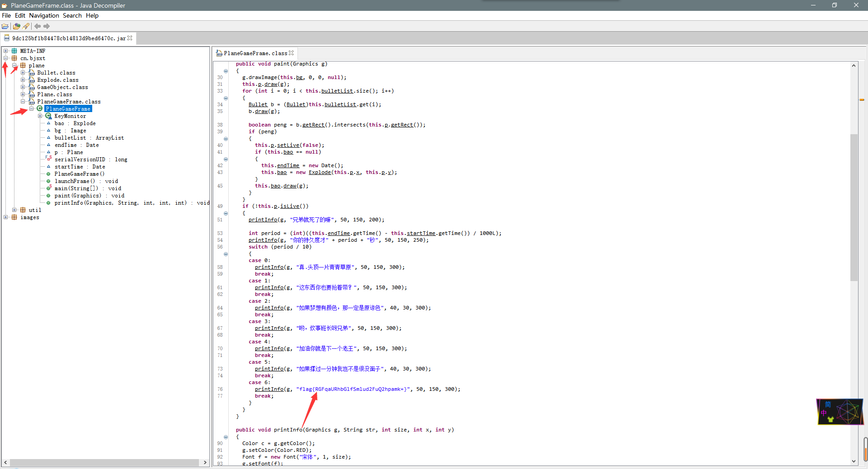Viewport: 868px width, 469px height.
Task: Click the PlaneGameFrame.class editor tab icon
Action: point(219,53)
